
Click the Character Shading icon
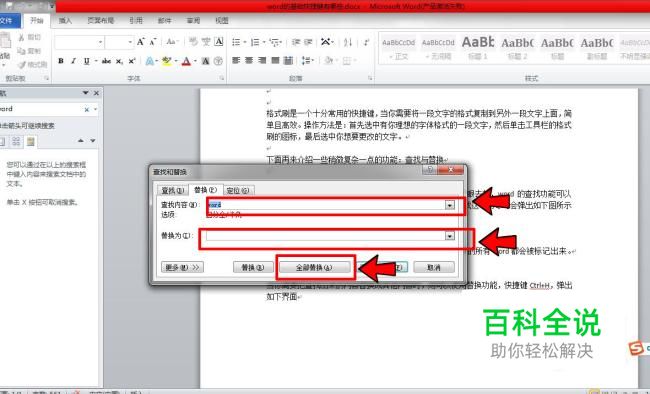coord(206,61)
